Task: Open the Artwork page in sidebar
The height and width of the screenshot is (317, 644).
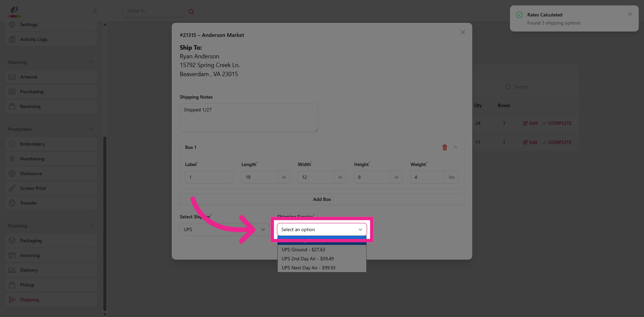Action: 29,77
